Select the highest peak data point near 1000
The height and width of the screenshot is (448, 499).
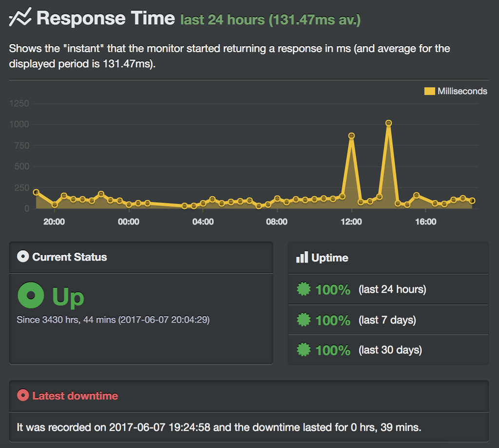point(388,123)
